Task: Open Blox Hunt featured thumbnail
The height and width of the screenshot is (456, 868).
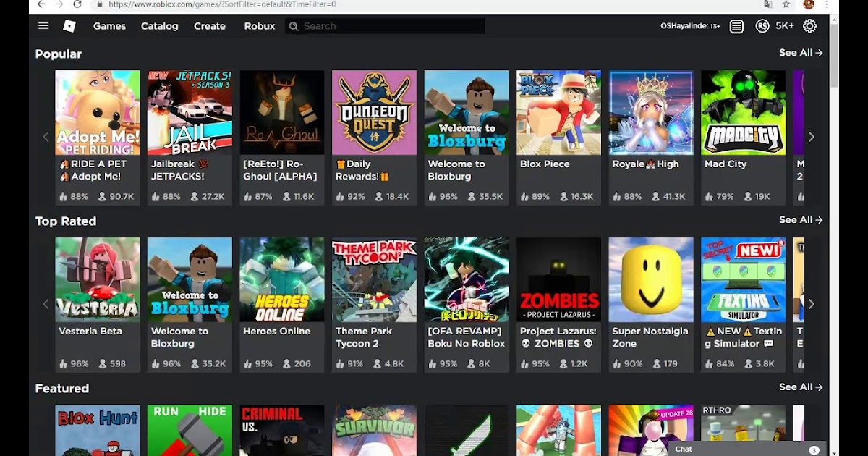Action: point(98,430)
